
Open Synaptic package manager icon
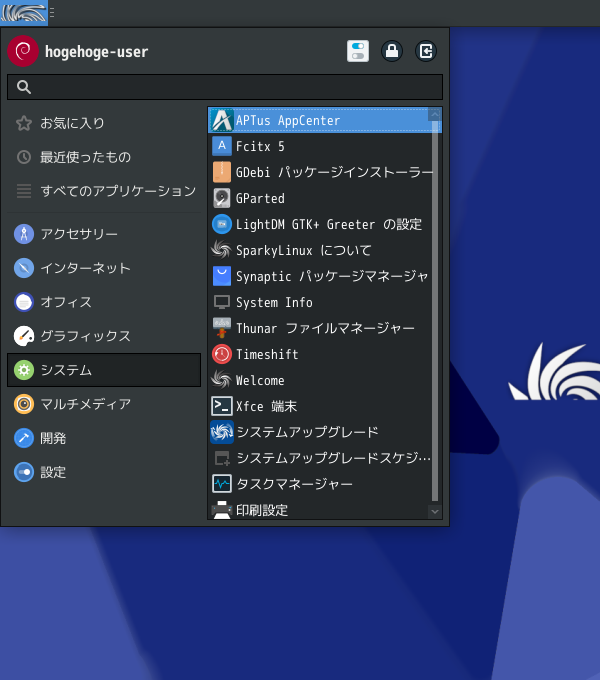(222, 276)
